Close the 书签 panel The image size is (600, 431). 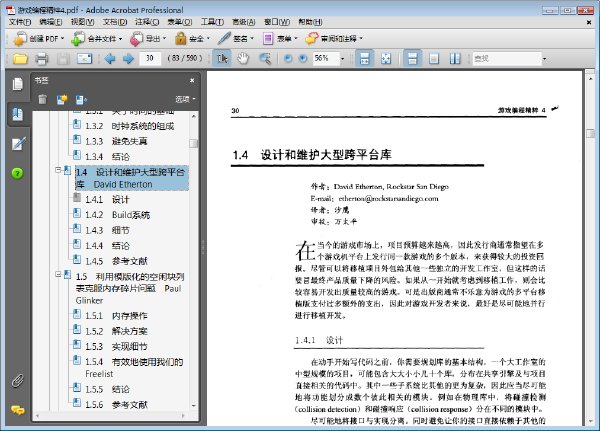[192, 80]
